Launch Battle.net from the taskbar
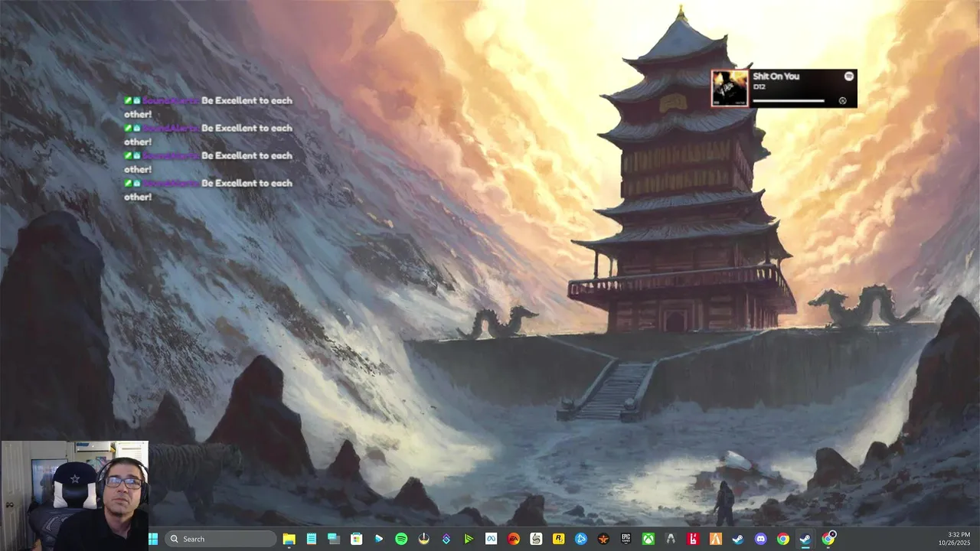Image resolution: width=980 pixels, height=551 pixels. point(581,539)
